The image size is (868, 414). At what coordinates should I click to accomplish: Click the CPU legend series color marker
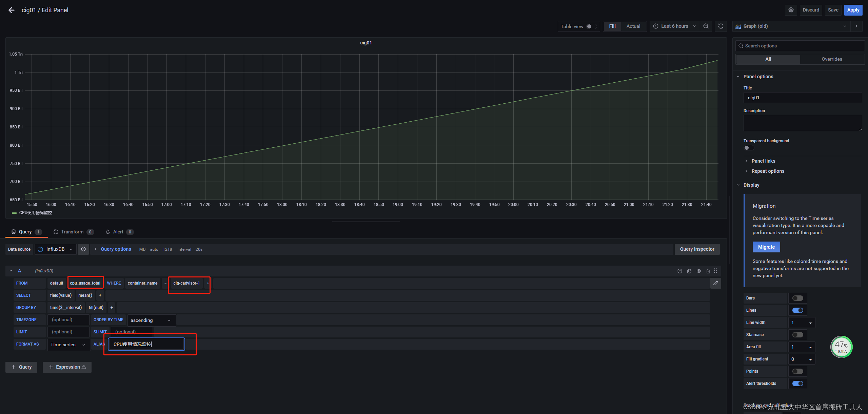[14, 213]
